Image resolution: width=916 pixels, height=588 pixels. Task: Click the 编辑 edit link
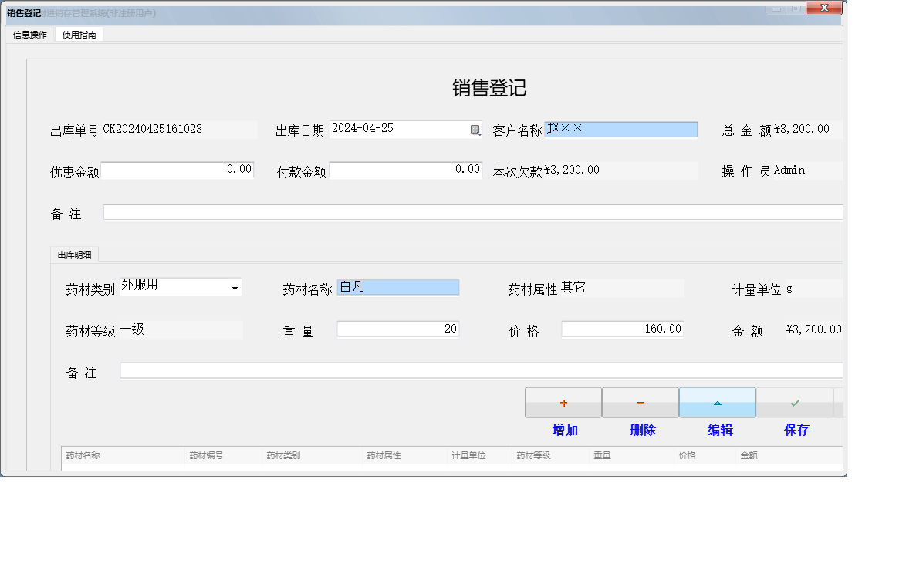(718, 430)
